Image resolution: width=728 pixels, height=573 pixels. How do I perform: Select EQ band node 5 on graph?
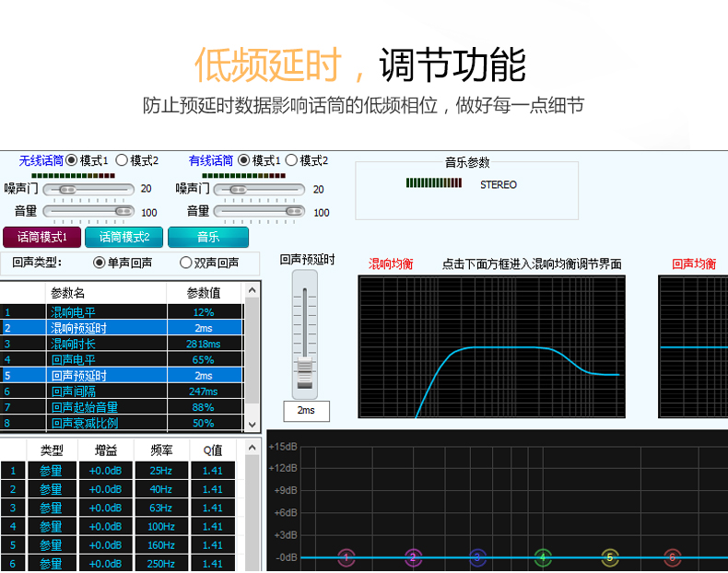tap(610, 557)
